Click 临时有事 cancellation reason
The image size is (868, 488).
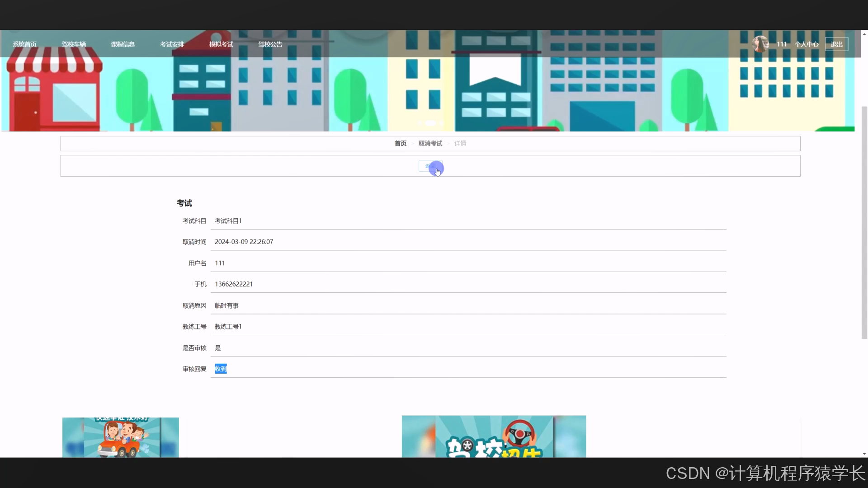[226, 305]
